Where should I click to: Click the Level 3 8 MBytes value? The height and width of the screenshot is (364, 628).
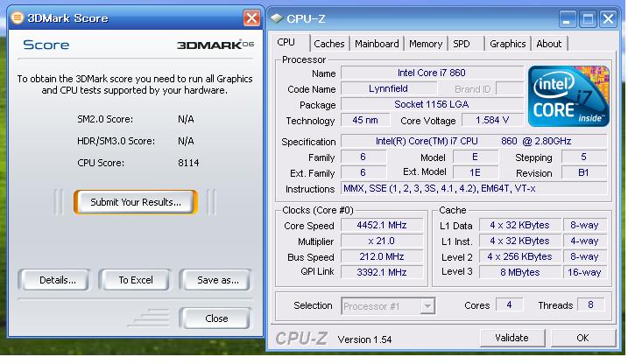pos(520,272)
